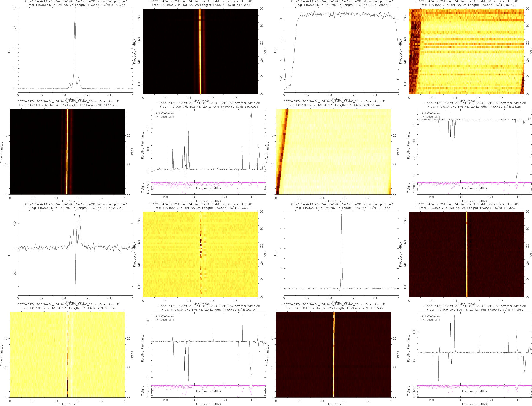
Task: Click the S1 frequency versus phase heatmap
Action: [466, 51]
